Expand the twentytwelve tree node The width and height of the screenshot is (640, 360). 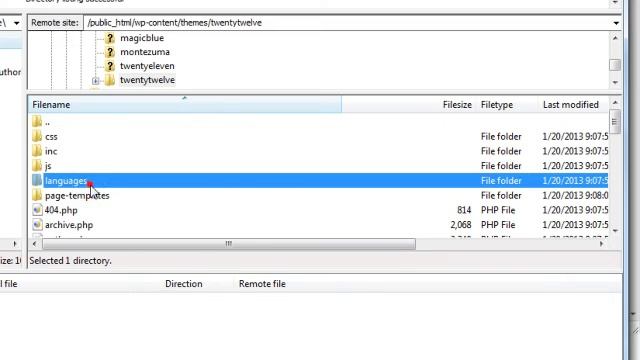click(96, 80)
